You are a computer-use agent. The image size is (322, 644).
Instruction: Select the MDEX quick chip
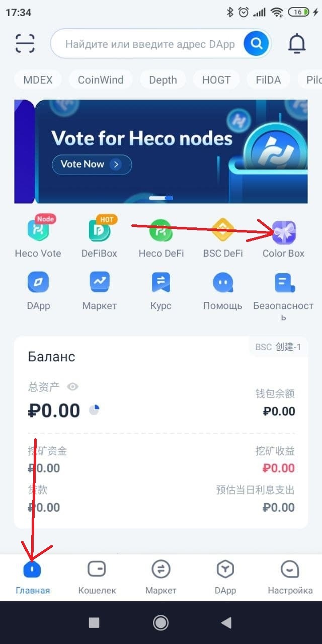pos(38,80)
